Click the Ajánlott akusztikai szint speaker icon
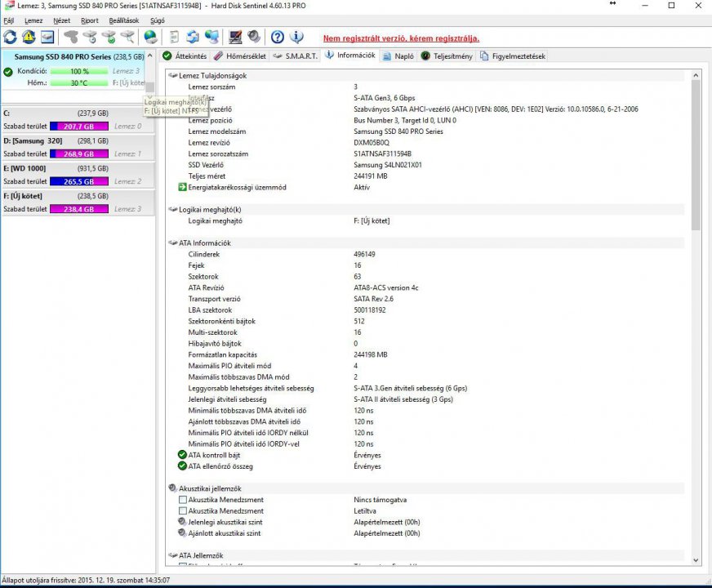Viewport: 712px width, 588px height. point(182,532)
